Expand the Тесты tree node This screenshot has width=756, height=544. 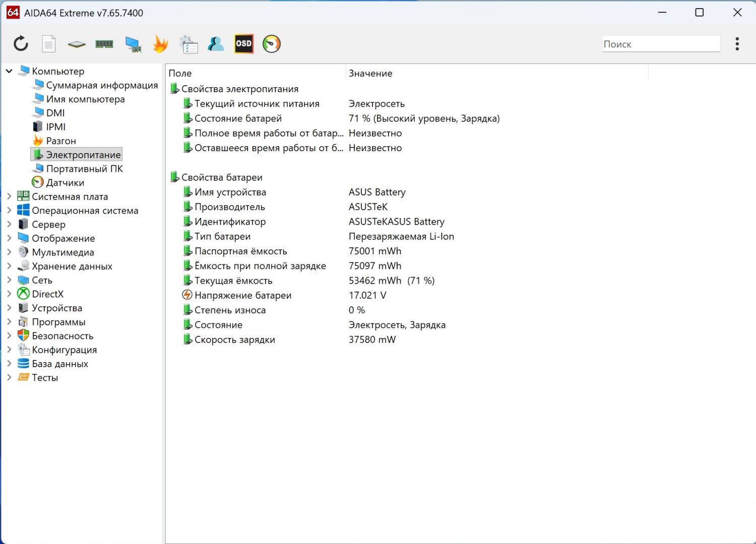point(9,377)
